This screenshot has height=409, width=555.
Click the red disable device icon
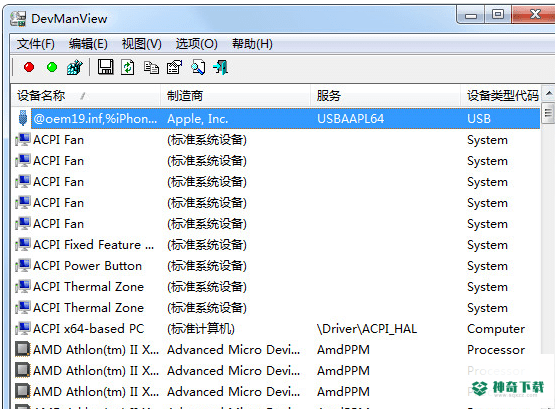[x=29, y=67]
